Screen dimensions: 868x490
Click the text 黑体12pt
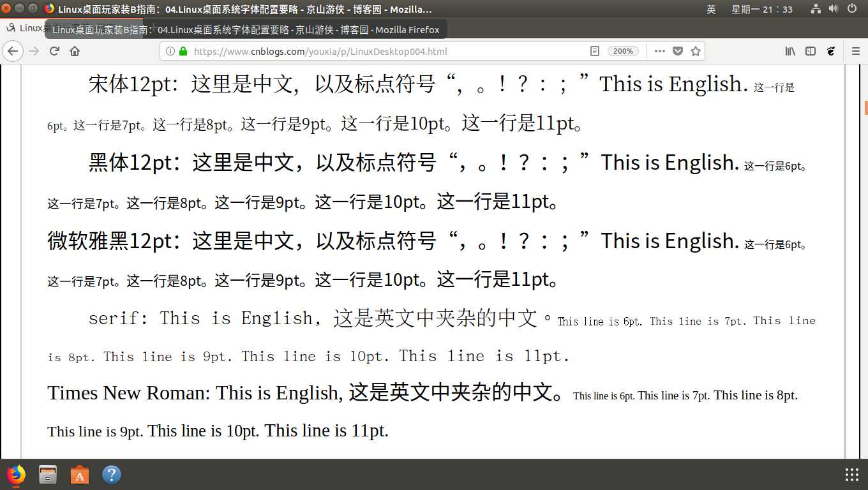point(130,163)
